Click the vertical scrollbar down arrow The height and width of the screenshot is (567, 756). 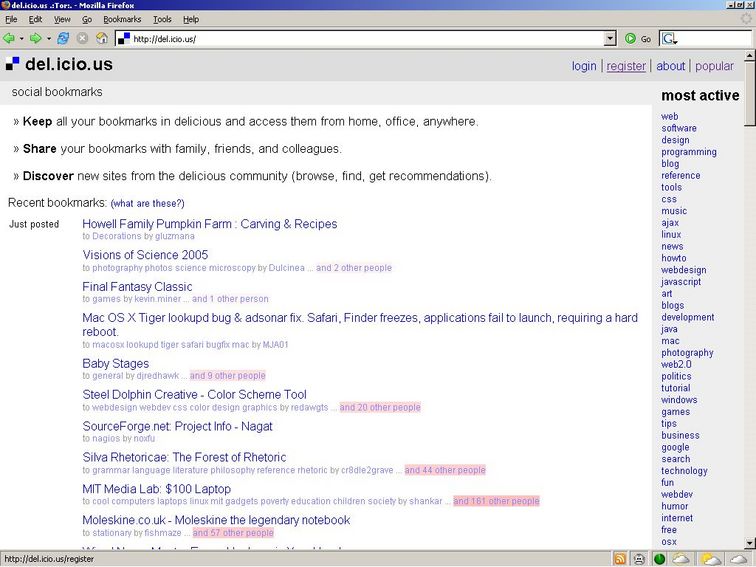[x=750, y=543]
